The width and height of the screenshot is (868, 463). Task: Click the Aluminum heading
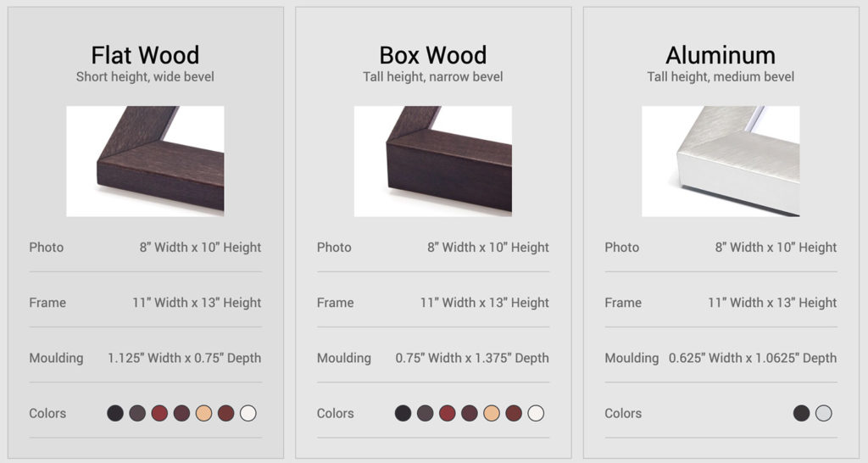(x=721, y=55)
